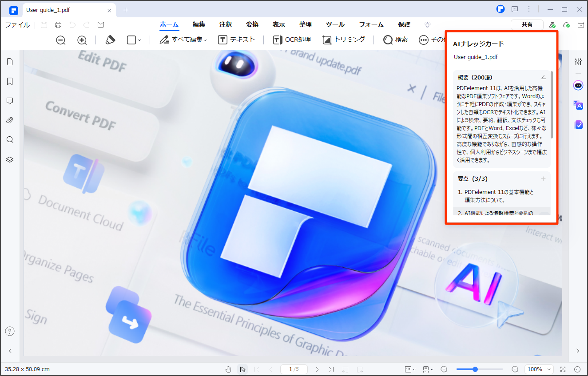Click the AI knowledge card scrollbar
This screenshot has width=588, height=376.
pyautogui.click(x=552, y=104)
